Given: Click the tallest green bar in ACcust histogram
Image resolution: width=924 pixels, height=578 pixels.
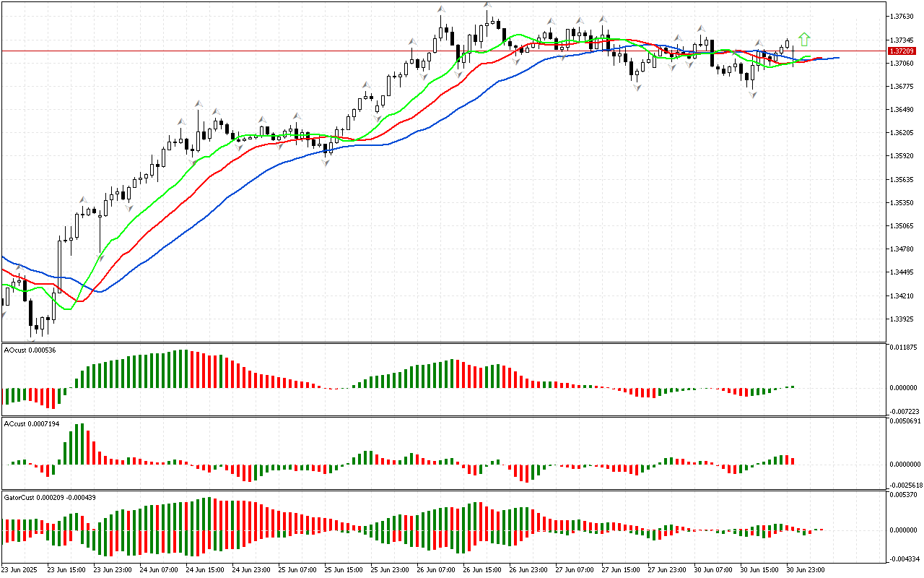Looking at the screenshot, I should click(81, 444).
